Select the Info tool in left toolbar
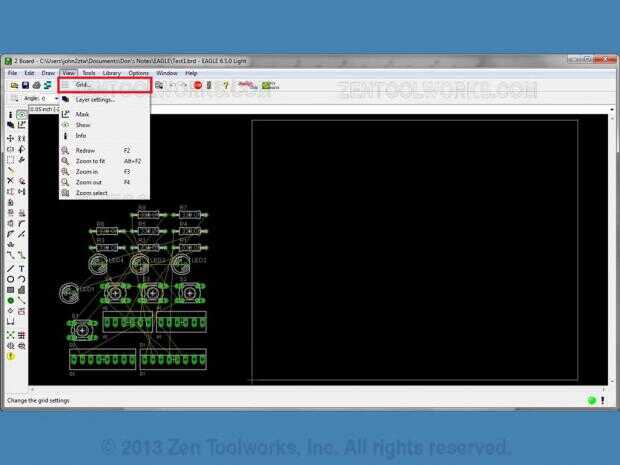Image resolution: width=620 pixels, height=465 pixels. pos(10,115)
